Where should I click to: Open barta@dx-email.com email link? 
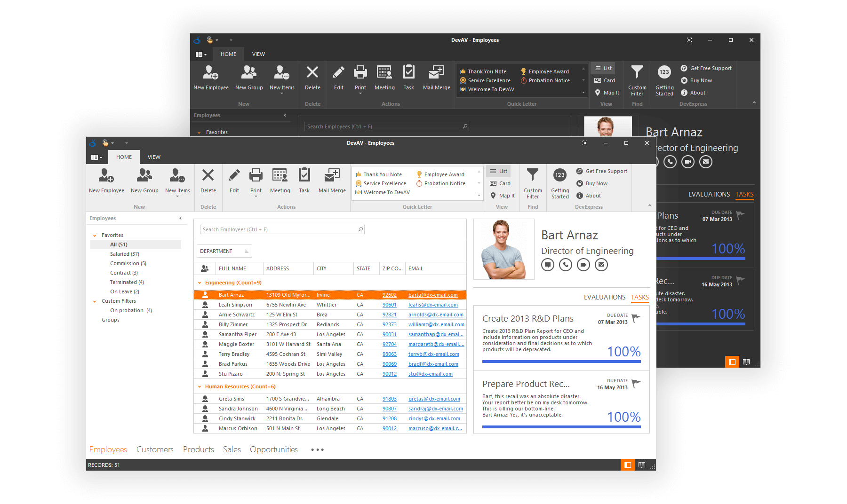point(433,295)
